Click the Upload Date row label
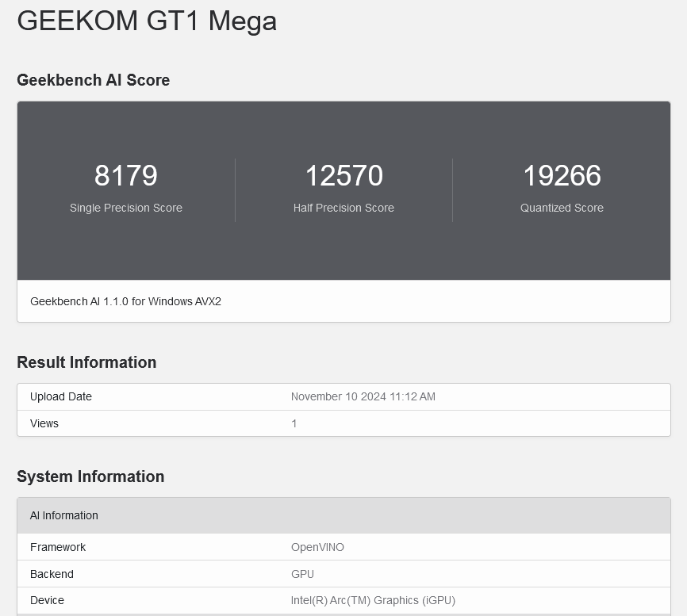 61,396
